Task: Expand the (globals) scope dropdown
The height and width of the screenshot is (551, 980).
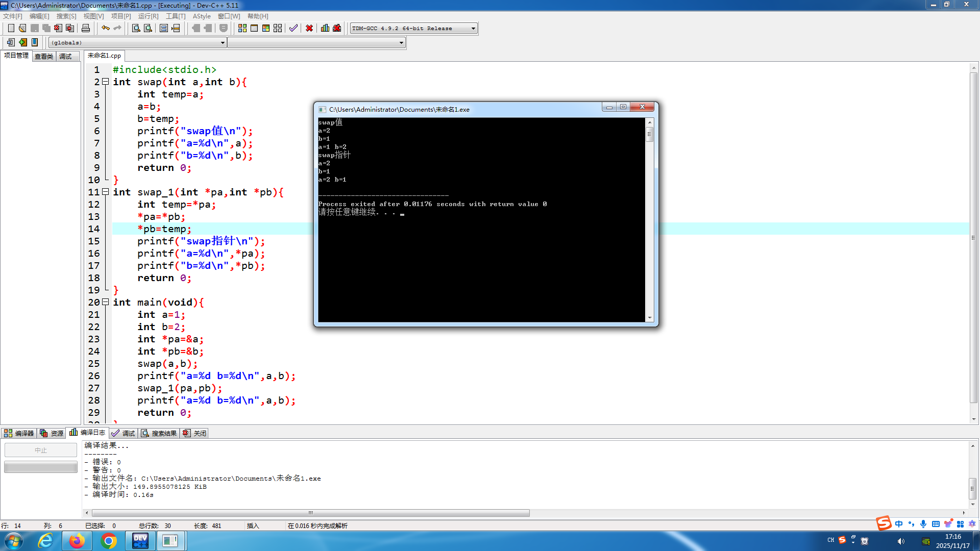Action: coord(223,43)
